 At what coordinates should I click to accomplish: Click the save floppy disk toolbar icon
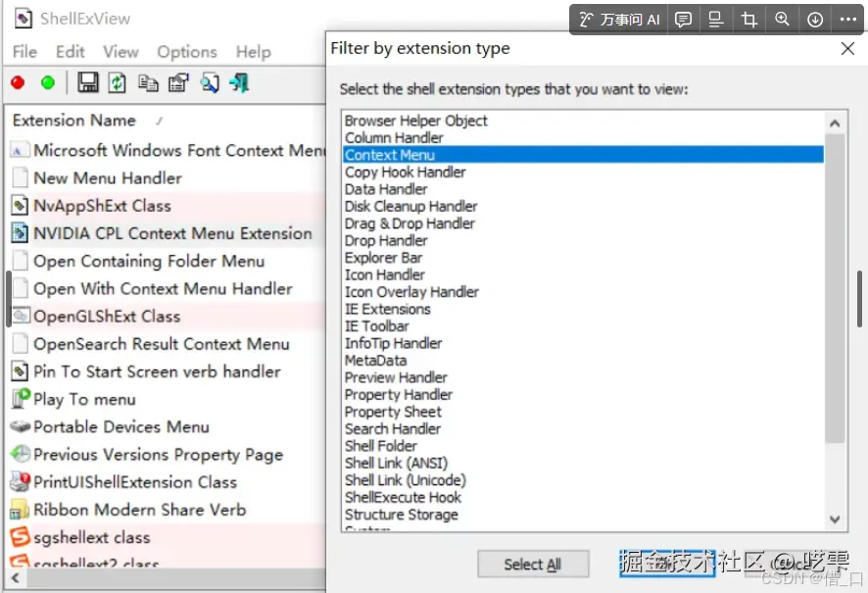(87, 82)
